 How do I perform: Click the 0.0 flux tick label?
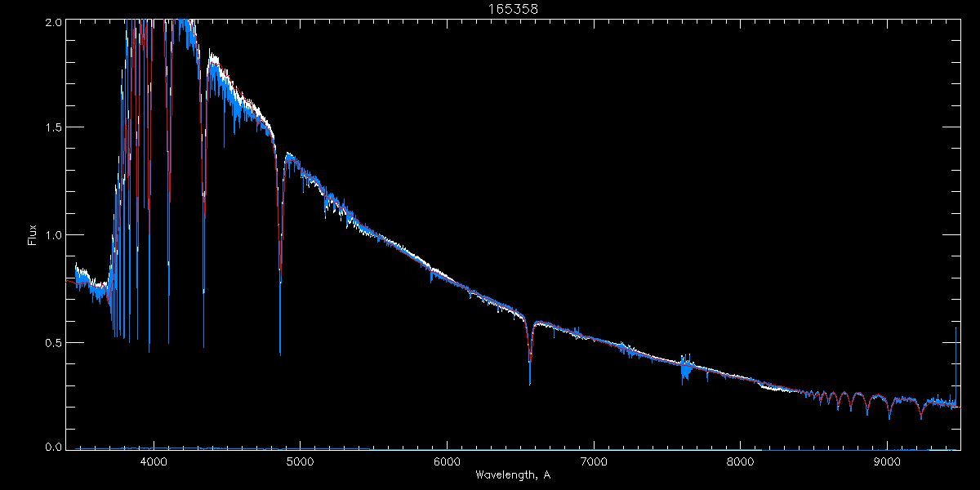[52, 447]
